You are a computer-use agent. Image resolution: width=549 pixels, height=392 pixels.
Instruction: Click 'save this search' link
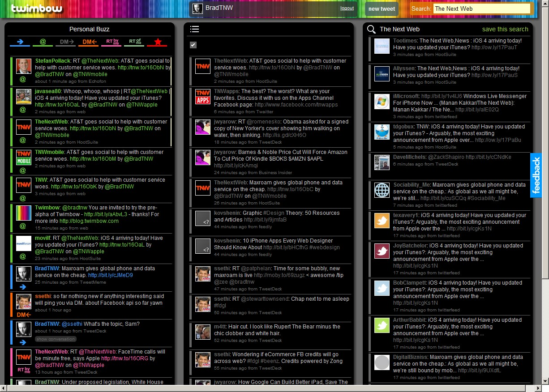click(505, 29)
